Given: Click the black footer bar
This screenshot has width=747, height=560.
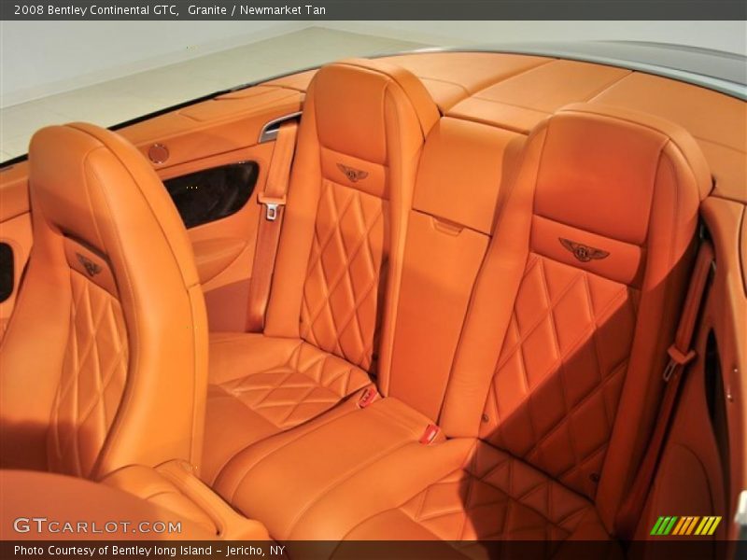Looking at the screenshot, I should [x=373, y=550].
